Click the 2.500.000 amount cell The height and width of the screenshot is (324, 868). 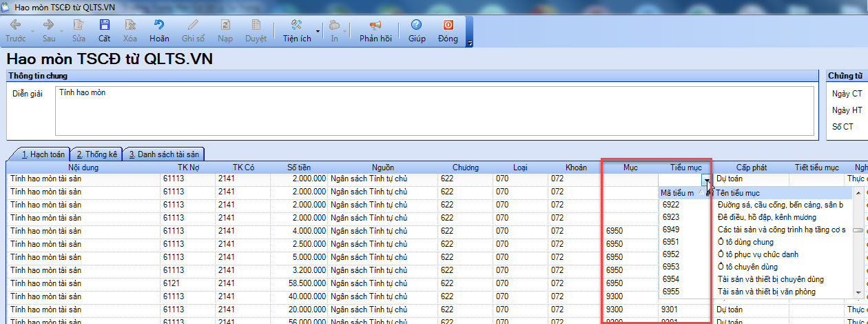click(300, 244)
